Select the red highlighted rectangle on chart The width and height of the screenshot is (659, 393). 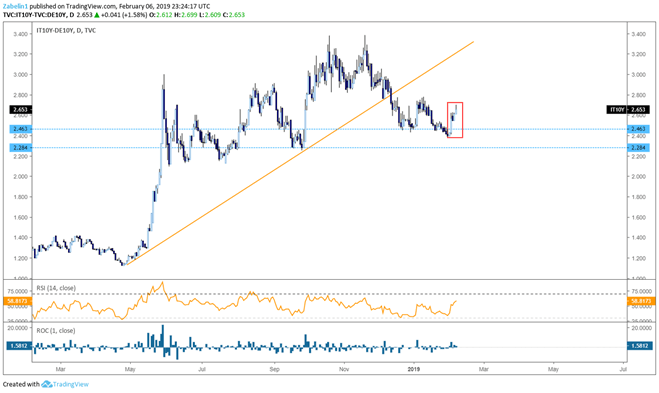point(455,120)
